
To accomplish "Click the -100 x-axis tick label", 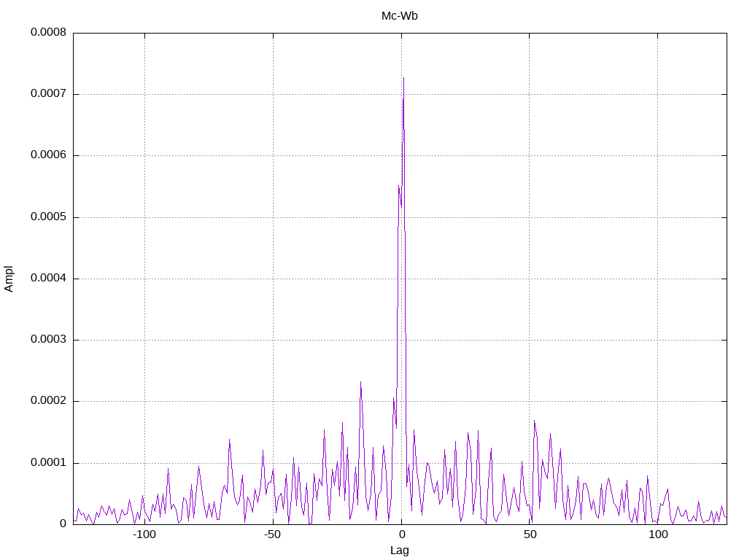I will (x=144, y=534).
